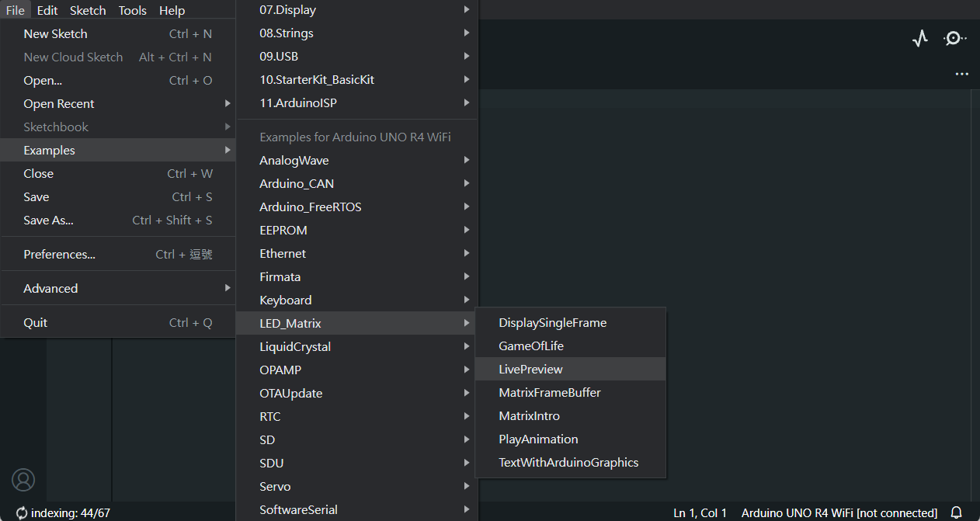This screenshot has height=521, width=980.
Task: Open the Edit menu
Action: pos(47,10)
